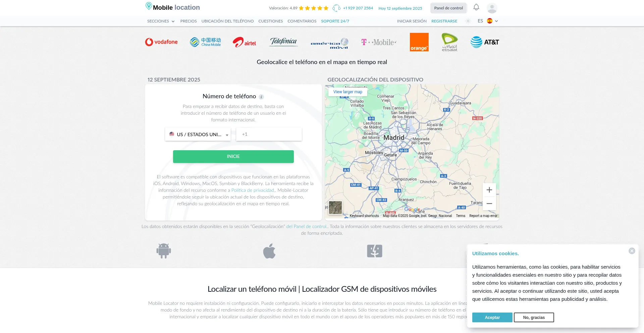
Task: Click the Telefónica operator logo
Action: tap(283, 42)
